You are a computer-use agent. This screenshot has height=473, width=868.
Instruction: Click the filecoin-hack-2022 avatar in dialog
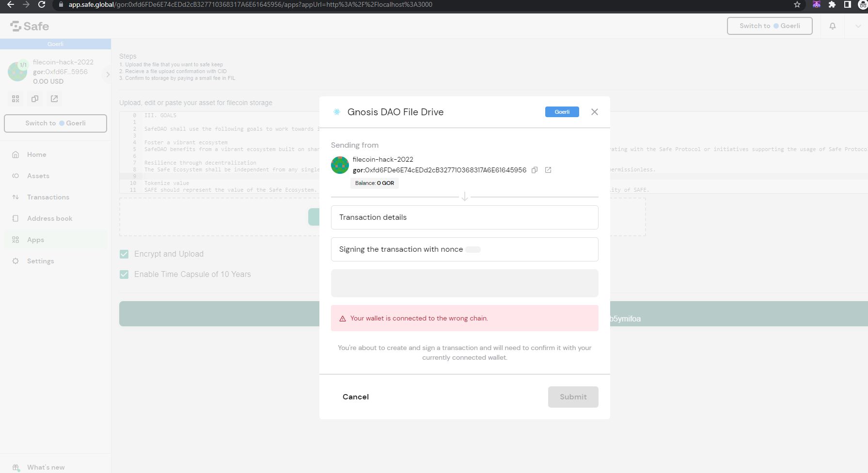coord(340,165)
